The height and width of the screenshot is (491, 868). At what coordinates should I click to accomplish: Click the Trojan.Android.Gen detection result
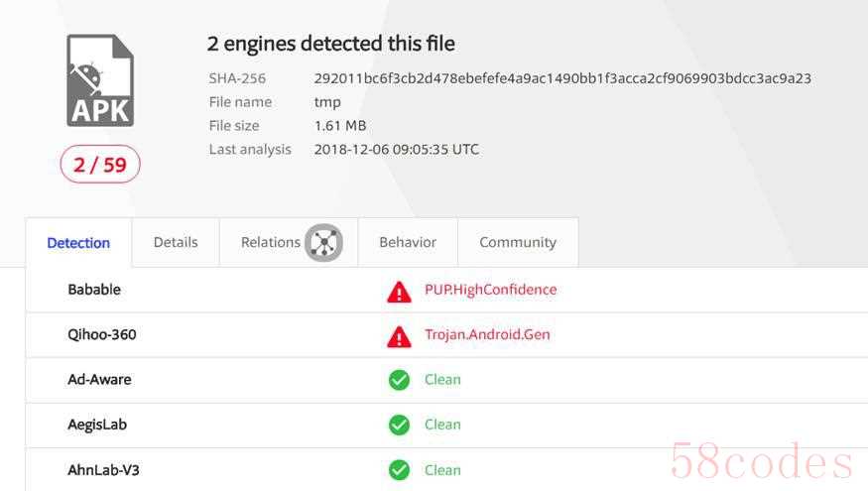487,334
